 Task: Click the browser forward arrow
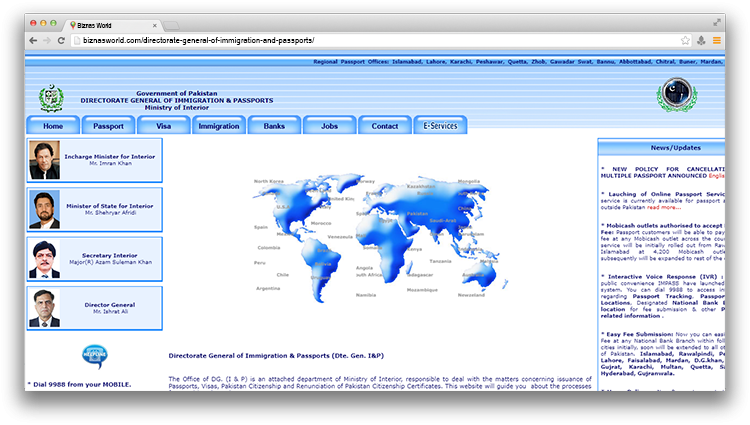[47, 41]
